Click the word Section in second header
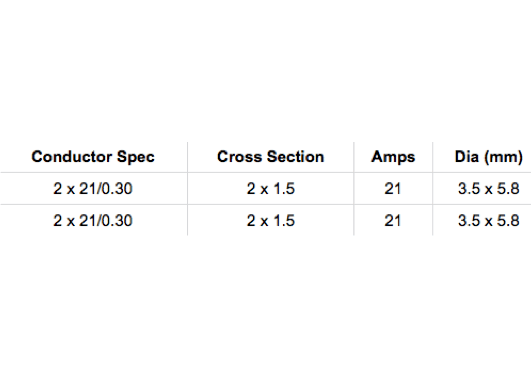This screenshot has width=532, height=379. tap(296, 157)
